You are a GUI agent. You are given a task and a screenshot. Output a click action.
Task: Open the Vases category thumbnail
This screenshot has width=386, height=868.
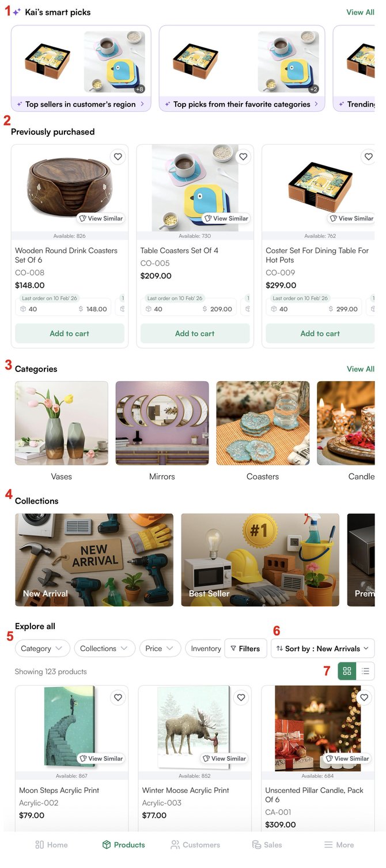62,423
